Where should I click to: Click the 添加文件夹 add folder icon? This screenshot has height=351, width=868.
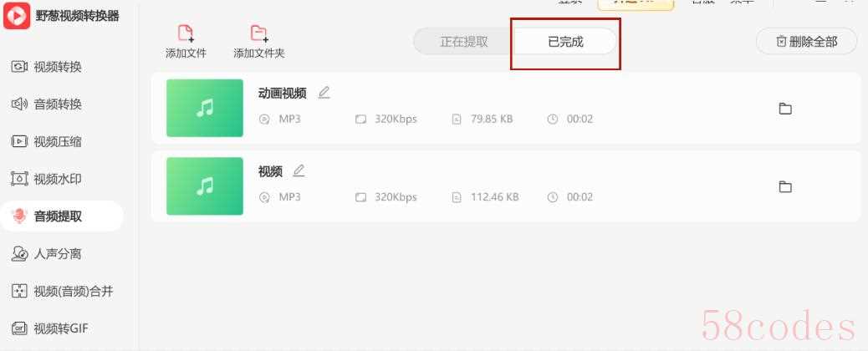pyautogui.click(x=259, y=33)
